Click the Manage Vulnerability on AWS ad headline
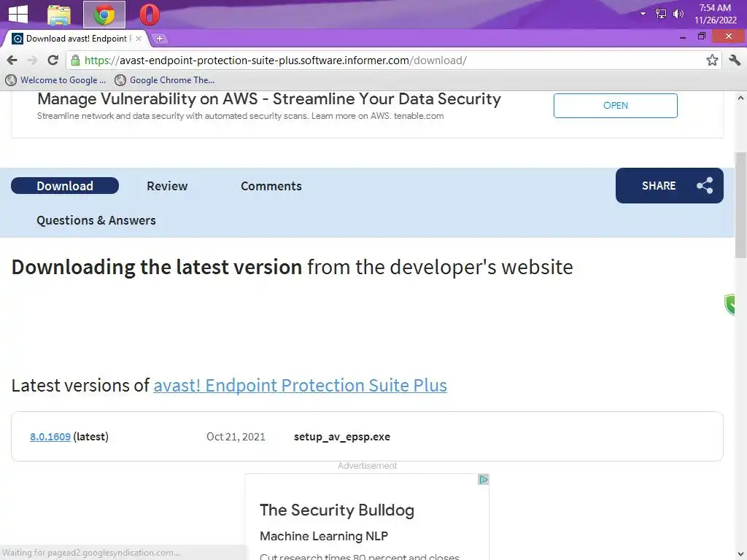 269,98
